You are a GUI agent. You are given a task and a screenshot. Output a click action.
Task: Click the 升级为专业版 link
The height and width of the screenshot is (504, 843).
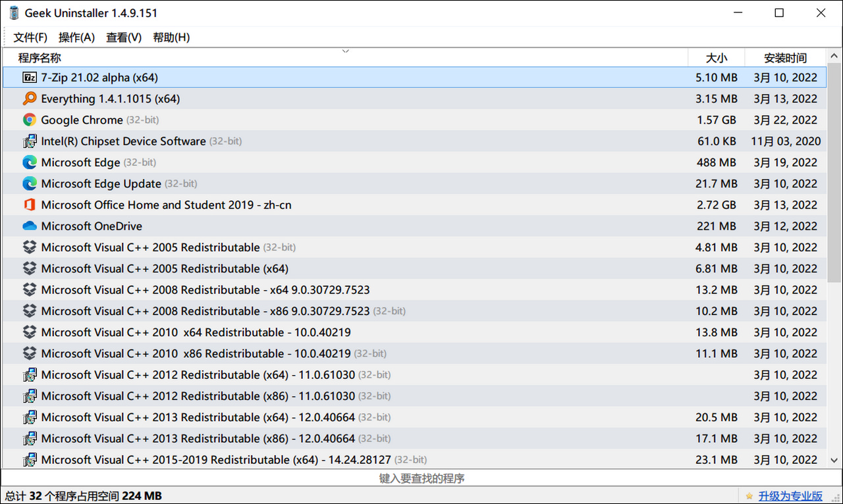point(790,496)
